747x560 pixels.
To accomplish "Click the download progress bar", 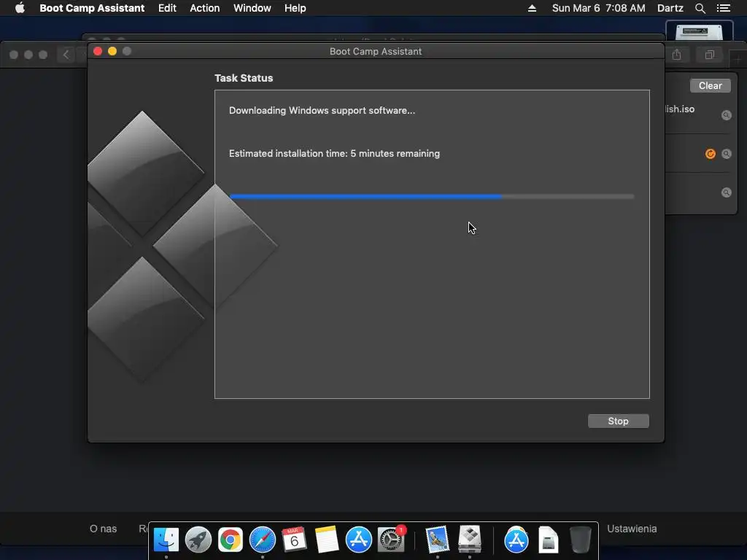I will pyautogui.click(x=432, y=196).
